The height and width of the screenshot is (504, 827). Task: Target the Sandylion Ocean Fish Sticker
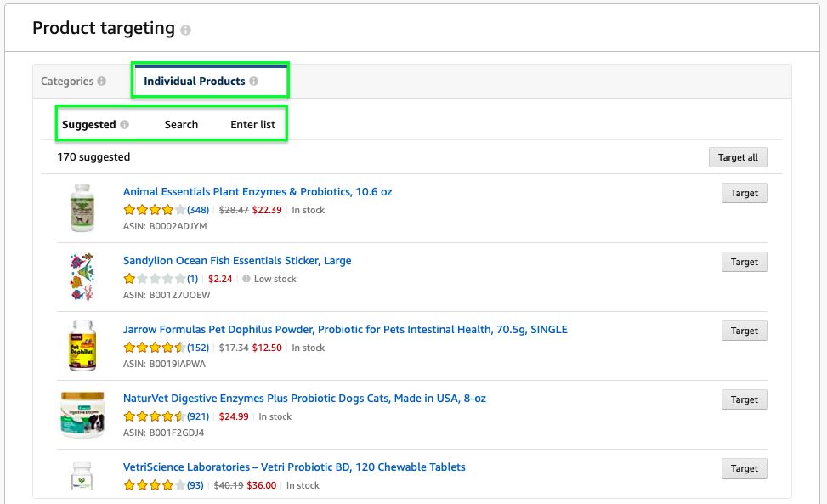click(745, 262)
